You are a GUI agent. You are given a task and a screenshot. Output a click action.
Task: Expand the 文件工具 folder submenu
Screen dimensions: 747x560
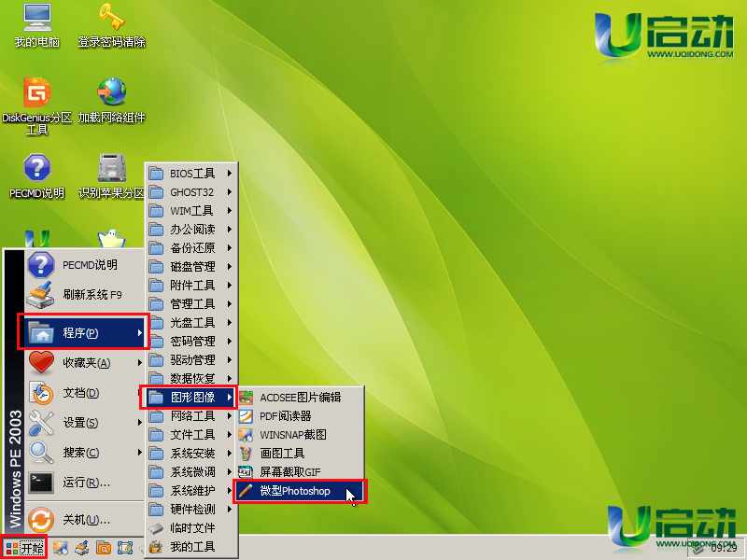[x=191, y=435]
